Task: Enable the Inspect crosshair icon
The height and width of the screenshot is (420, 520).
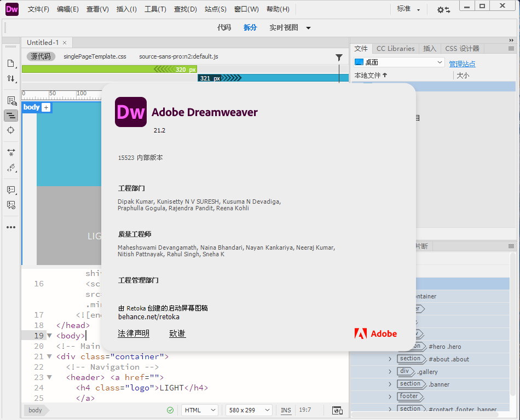Action: point(11,130)
